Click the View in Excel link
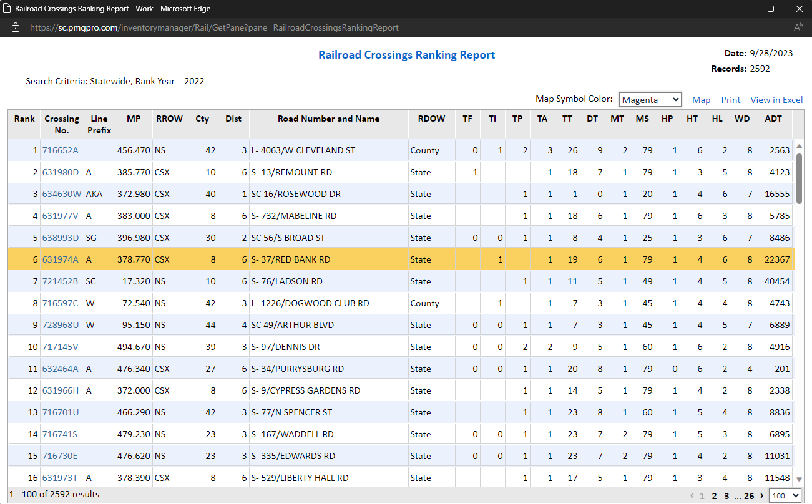Viewport: 812px width, 504px height. (776, 100)
